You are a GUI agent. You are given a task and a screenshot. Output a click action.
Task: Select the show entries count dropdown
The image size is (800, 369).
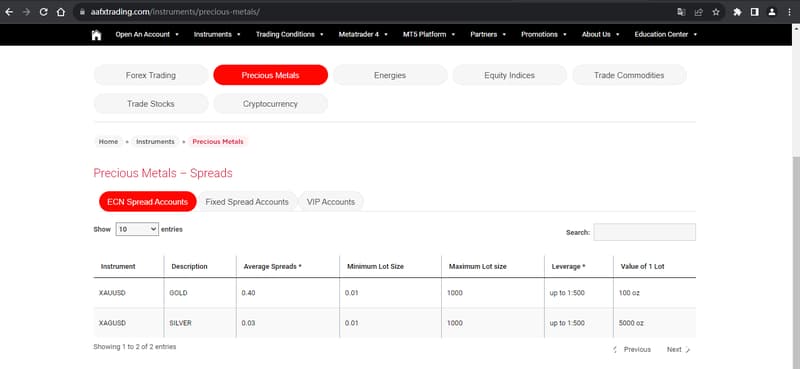coord(137,230)
